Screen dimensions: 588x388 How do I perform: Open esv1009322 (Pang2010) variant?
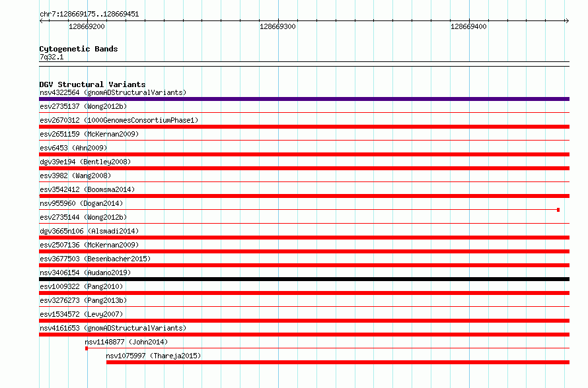(81, 286)
